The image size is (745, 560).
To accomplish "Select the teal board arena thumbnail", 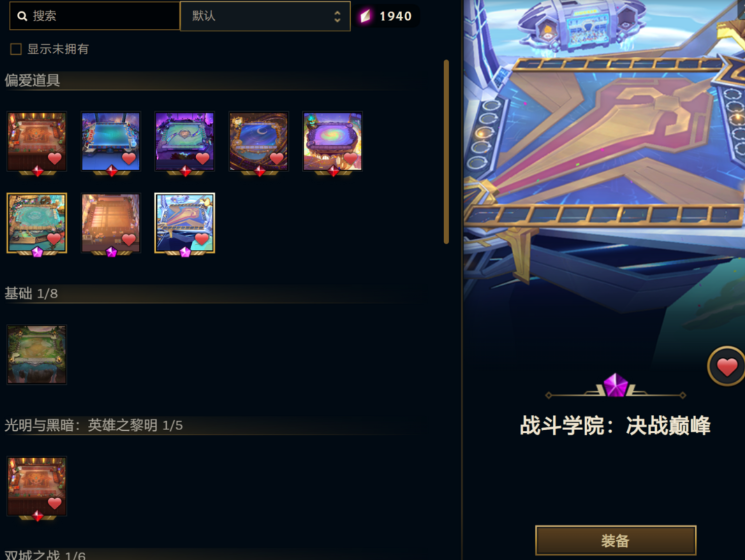I will tap(37, 222).
